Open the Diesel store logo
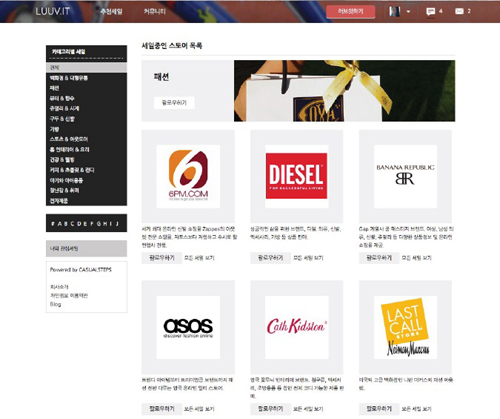 click(x=296, y=176)
